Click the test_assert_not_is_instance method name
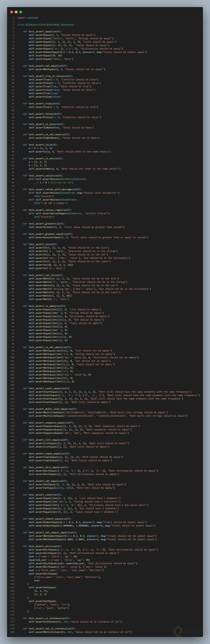Screen dimensions: 210x644 [x=47, y=628]
